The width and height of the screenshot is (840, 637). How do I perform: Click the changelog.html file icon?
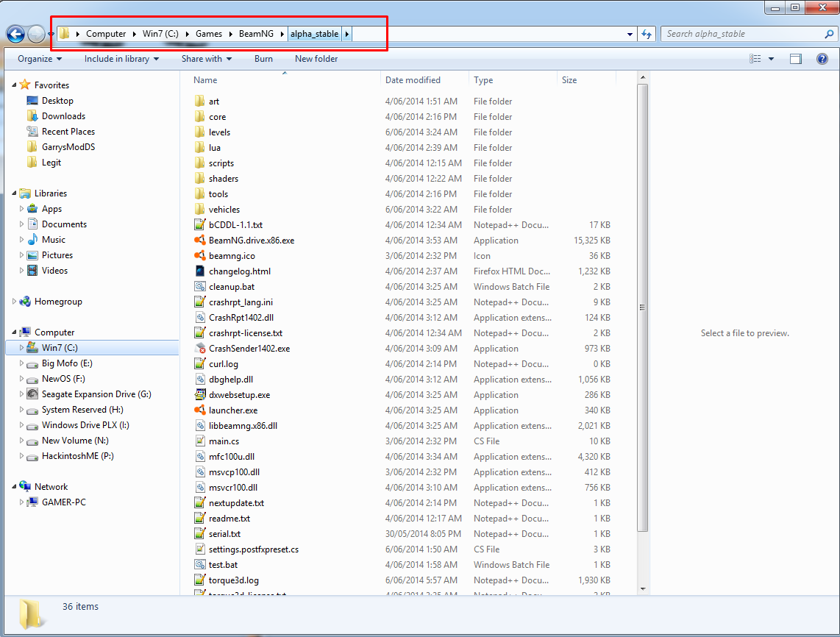[200, 271]
